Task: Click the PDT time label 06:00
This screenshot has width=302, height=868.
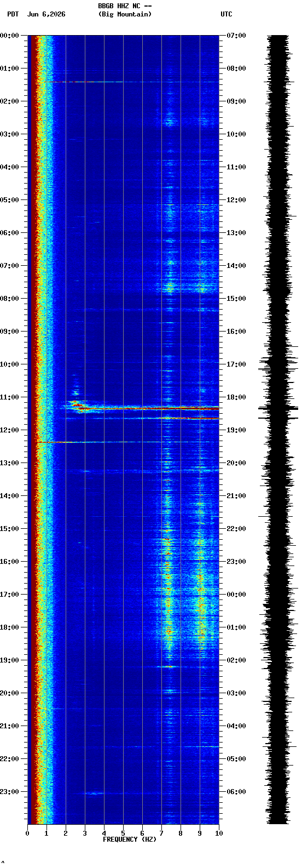Action: coord(9,233)
